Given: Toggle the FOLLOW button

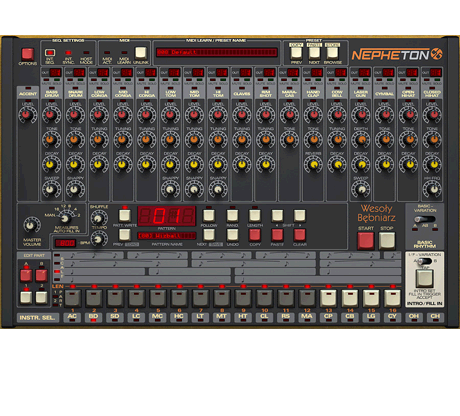Looking at the screenshot, I should point(209,215).
